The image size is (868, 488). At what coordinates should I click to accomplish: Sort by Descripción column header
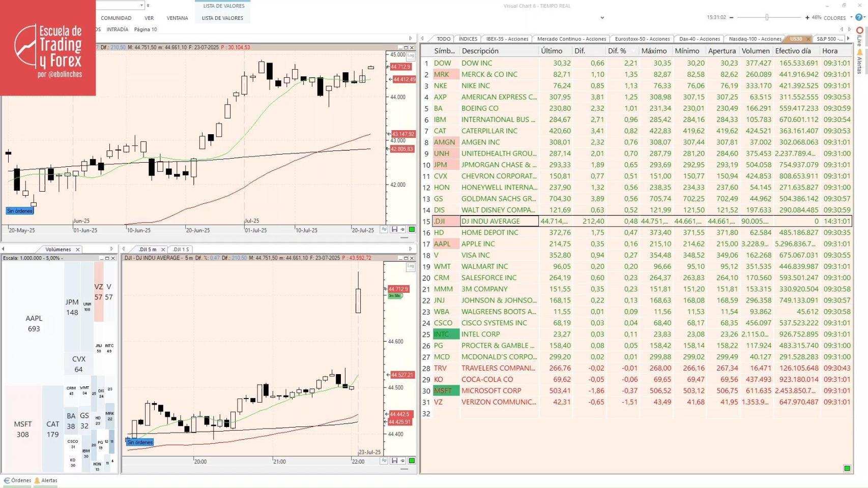pyautogui.click(x=499, y=51)
